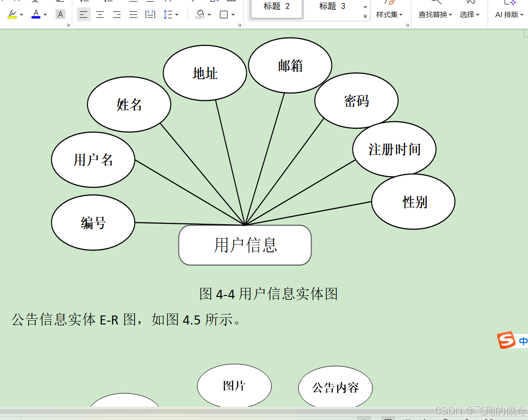Image resolution: width=528 pixels, height=420 pixels.
Task: Select the distributed alignment icon
Action: pyautogui.click(x=150, y=14)
